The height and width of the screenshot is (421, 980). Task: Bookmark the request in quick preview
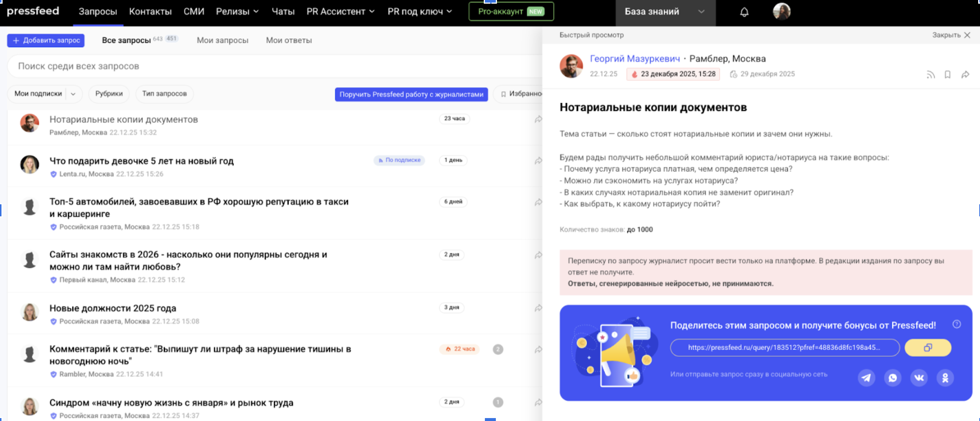click(948, 75)
